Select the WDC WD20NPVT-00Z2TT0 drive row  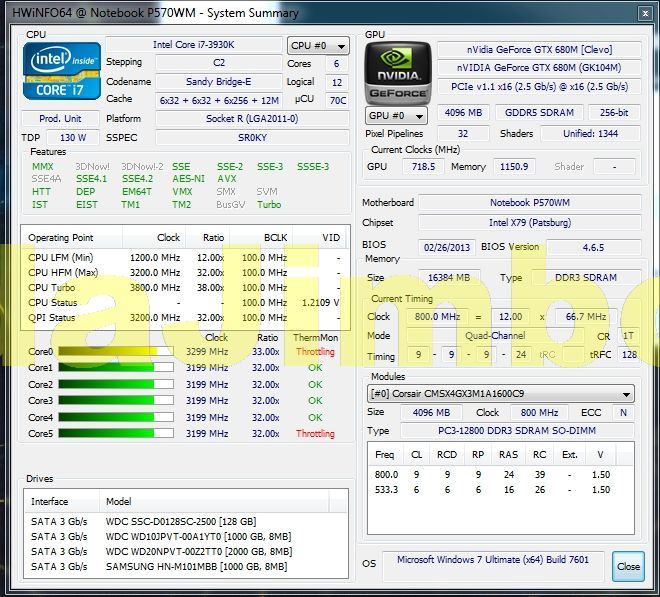[x=186, y=552]
